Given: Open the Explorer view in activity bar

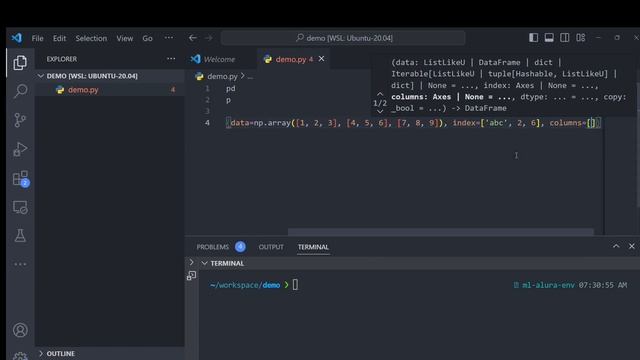Looking at the screenshot, I should tap(20, 62).
